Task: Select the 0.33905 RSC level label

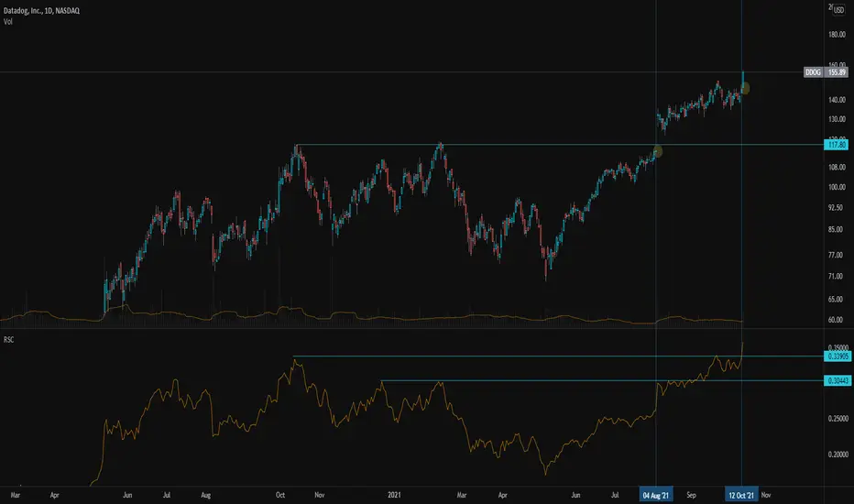Action: [838, 356]
